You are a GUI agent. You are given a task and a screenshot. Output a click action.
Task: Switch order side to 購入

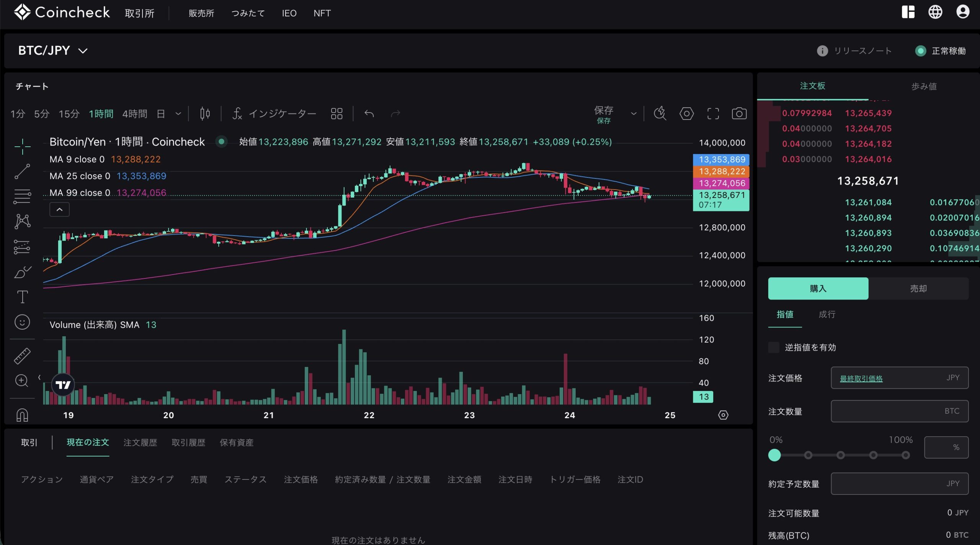(x=818, y=288)
